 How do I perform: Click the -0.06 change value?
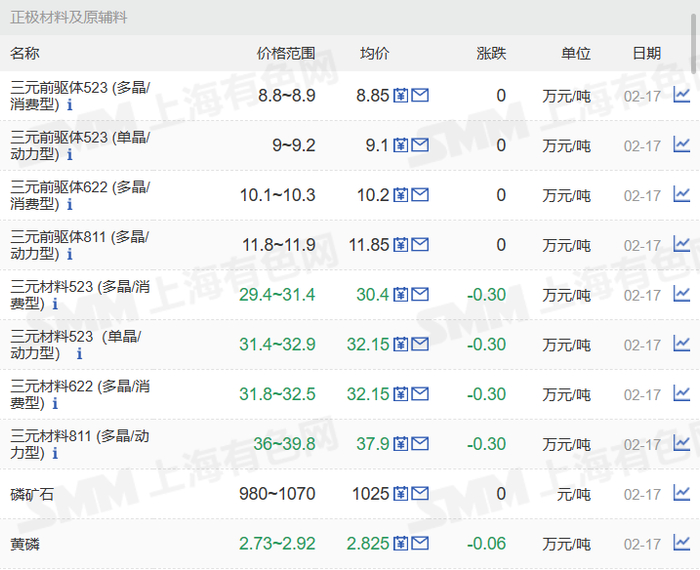tap(487, 544)
